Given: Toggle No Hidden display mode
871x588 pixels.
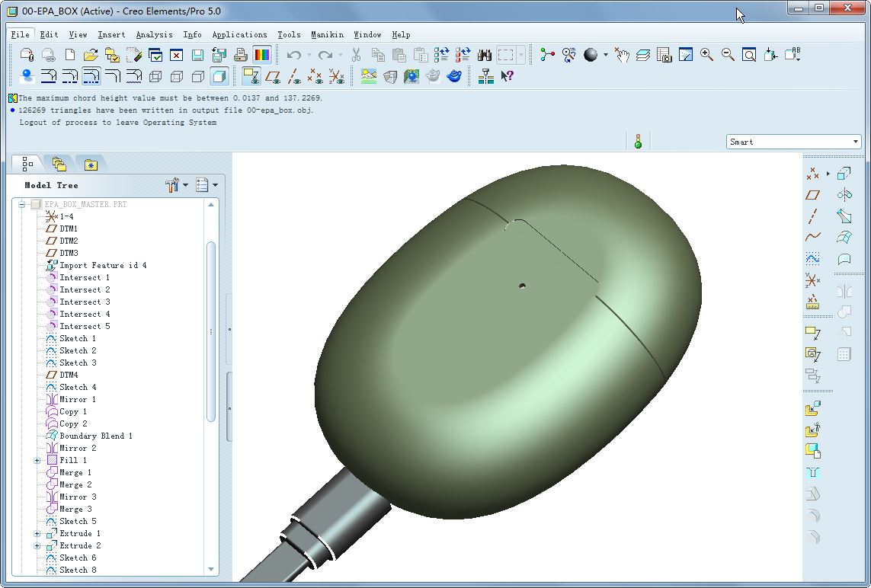Looking at the screenshot, I should click(x=198, y=76).
